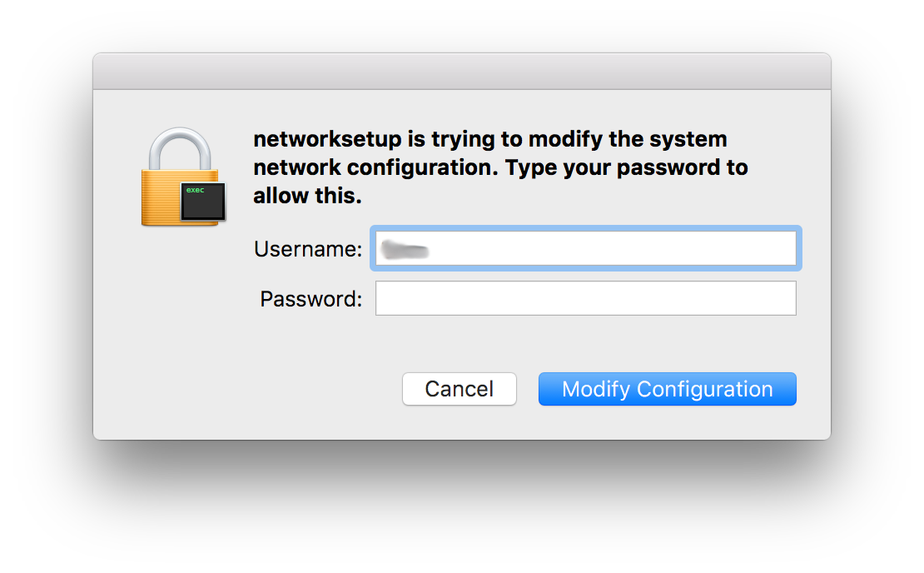Click the "Type your password to" text
The image size is (924, 573).
(x=627, y=168)
